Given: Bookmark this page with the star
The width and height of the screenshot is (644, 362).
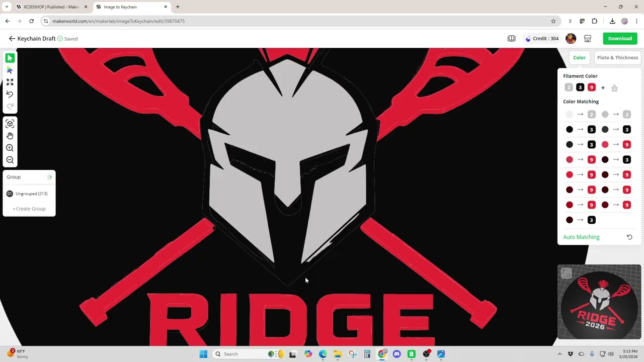Looking at the screenshot, I should (x=553, y=21).
